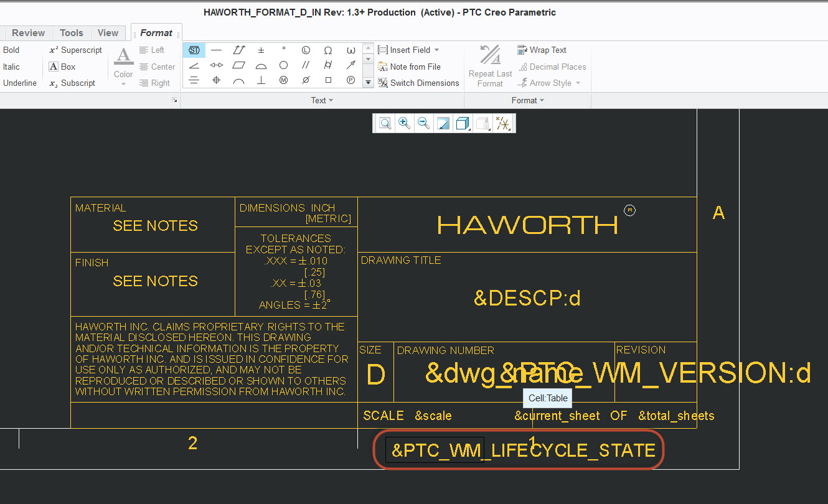Insert the perpendicularity symbol
The image size is (828, 504).
click(x=261, y=80)
